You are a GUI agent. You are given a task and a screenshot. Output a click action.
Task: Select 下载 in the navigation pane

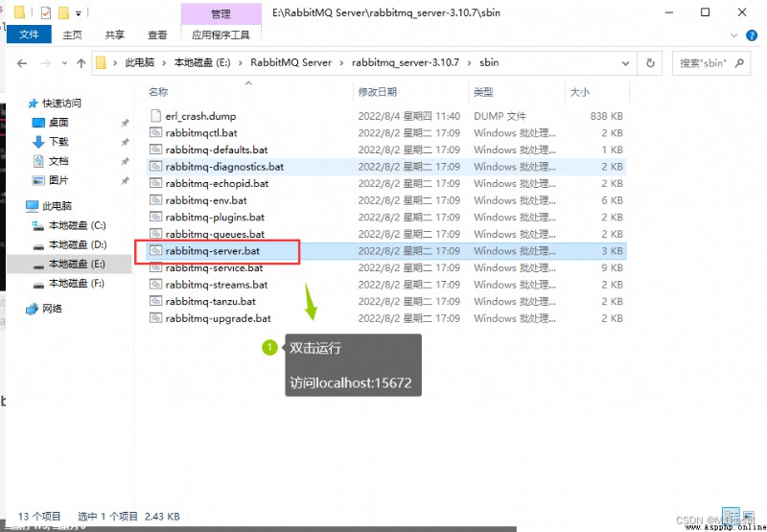pos(58,142)
